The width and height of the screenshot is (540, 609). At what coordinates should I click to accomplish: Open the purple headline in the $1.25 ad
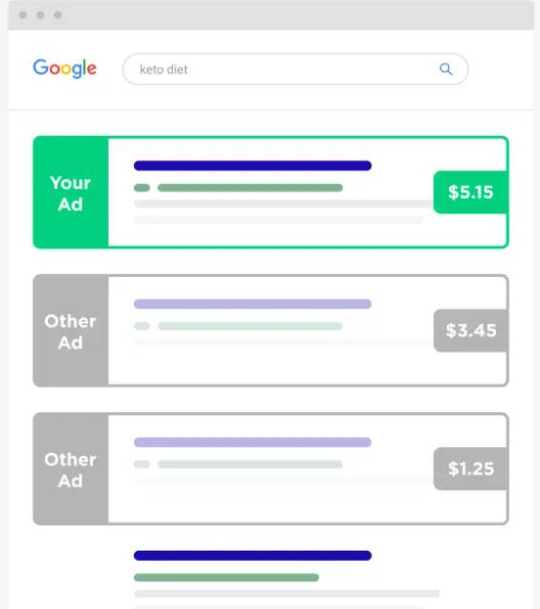[253, 442]
